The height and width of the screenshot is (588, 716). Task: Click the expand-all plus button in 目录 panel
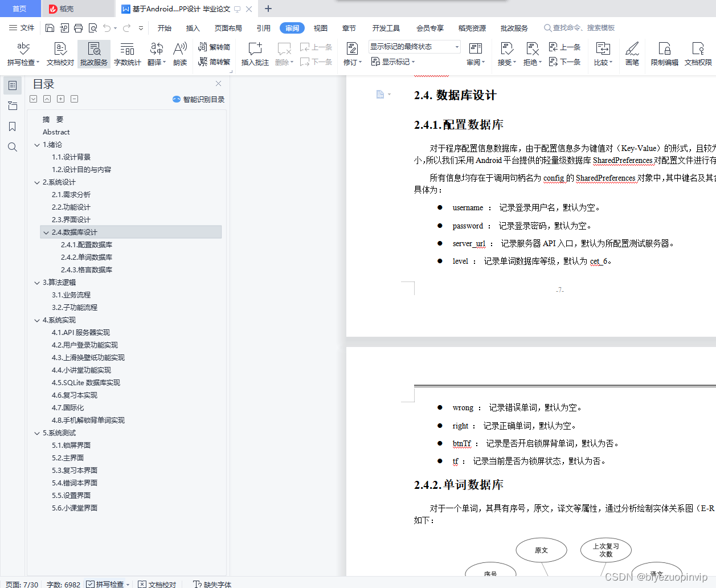[60, 99]
